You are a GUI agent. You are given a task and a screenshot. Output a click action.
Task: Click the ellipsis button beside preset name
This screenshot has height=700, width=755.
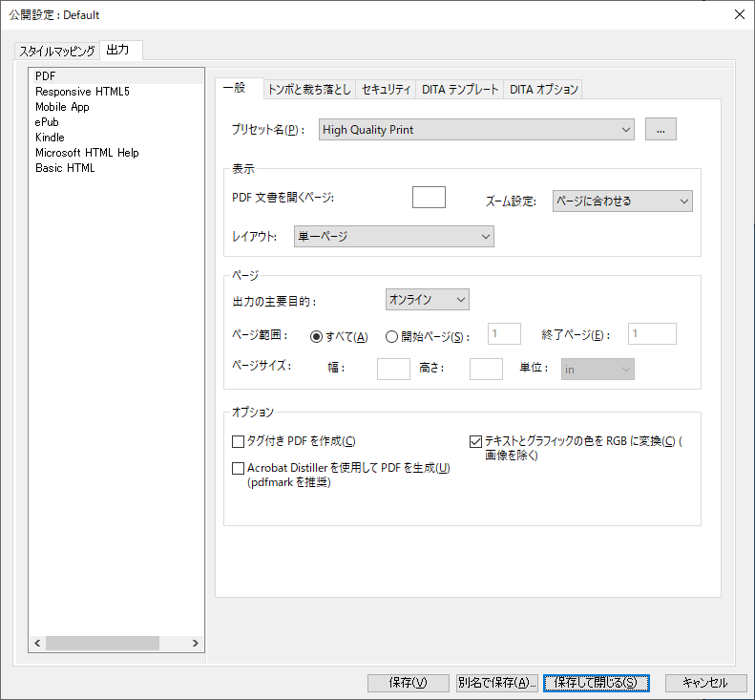click(x=661, y=130)
